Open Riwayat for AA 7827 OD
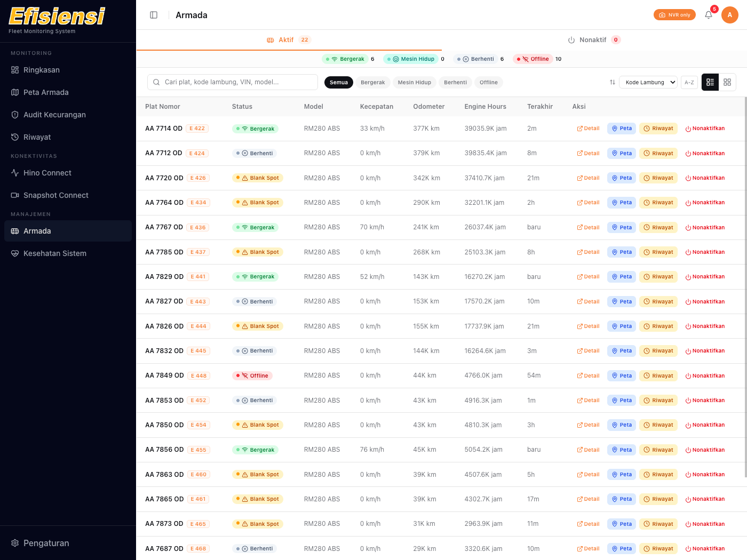This screenshot has width=747, height=560. (x=658, y=302)
